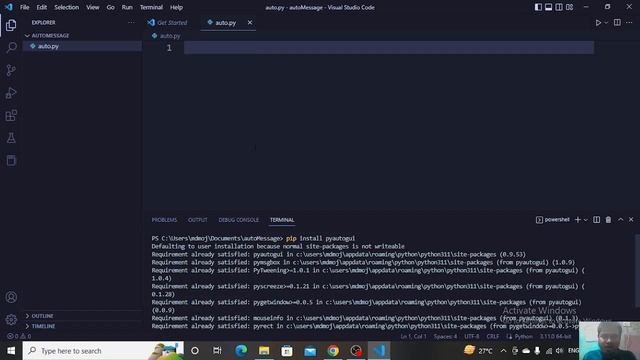This screenshot has width=640, height=360.
Task: Expand the TIMELINE section
Action: (82, 326)
